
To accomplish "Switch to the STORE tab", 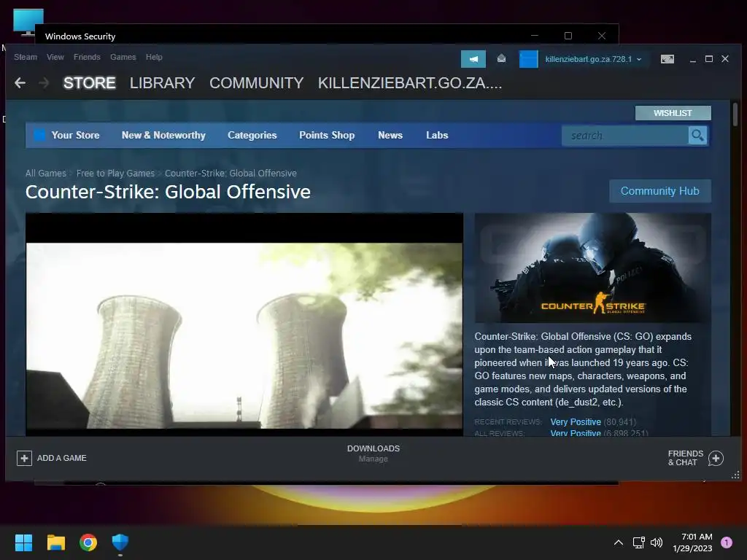I will coord(90,83).
